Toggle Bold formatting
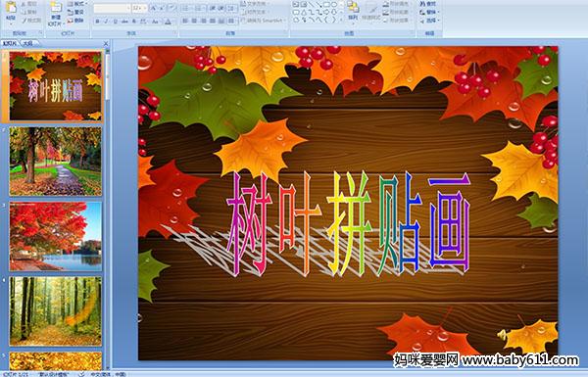This screenshot has width=588, height=377. click(x=97, y=22)
